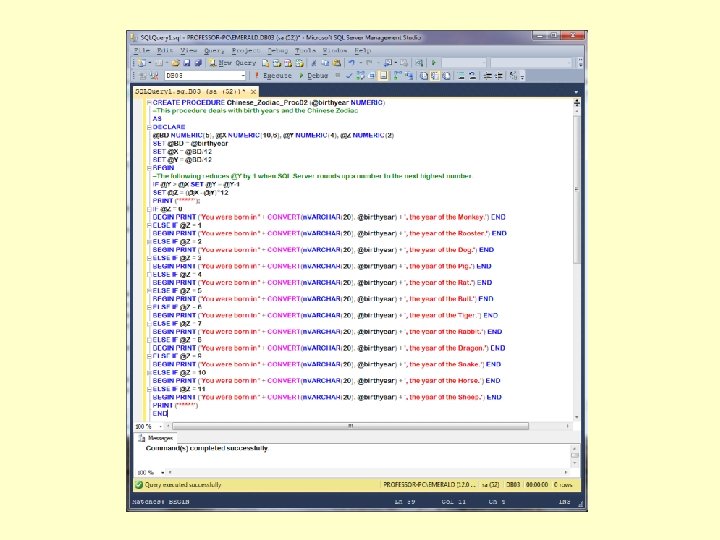Click the New Query button
The width and height of the screenshot is (720, 540).
(x=232, y=62)
